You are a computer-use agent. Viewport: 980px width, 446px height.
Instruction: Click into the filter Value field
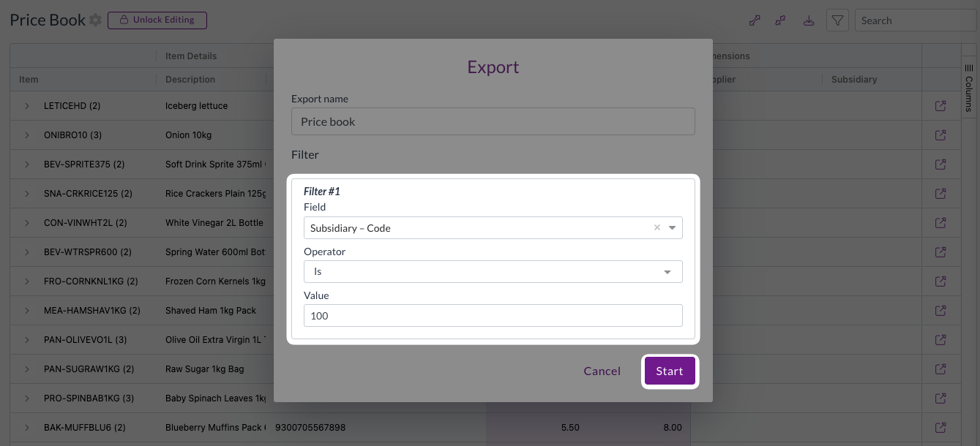[493, 316]
